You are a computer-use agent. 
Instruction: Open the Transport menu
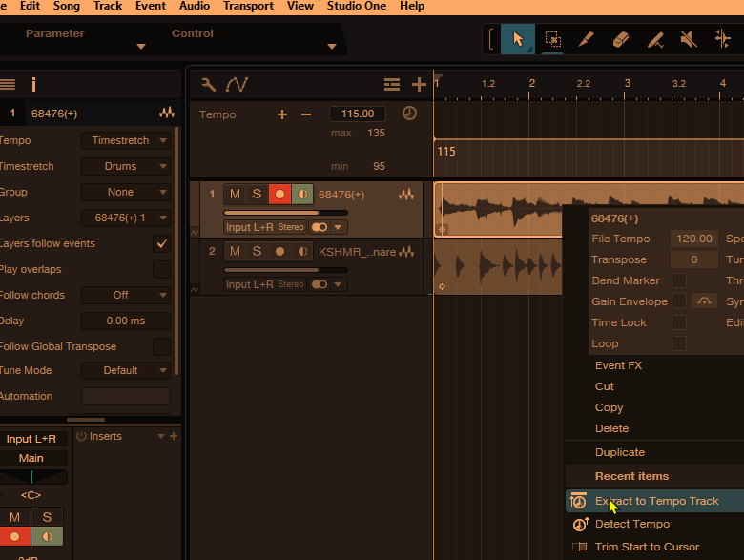coord(248,6)
